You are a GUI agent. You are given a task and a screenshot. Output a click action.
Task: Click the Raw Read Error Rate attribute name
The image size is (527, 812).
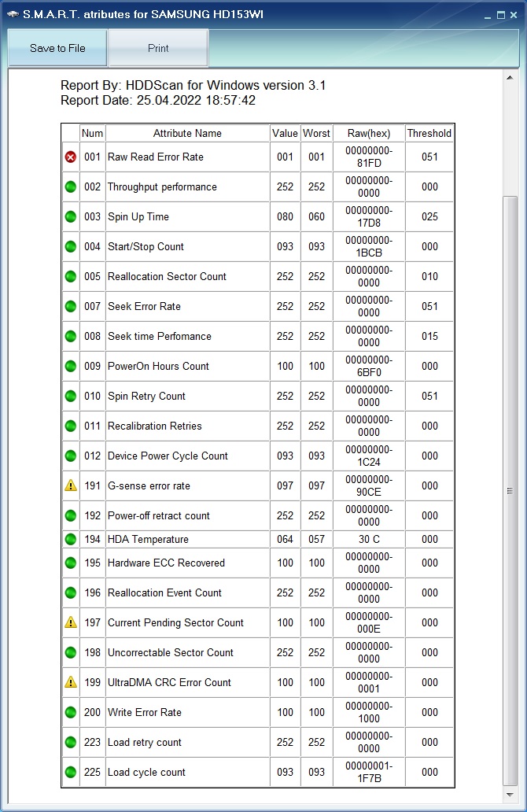(155, 157)
